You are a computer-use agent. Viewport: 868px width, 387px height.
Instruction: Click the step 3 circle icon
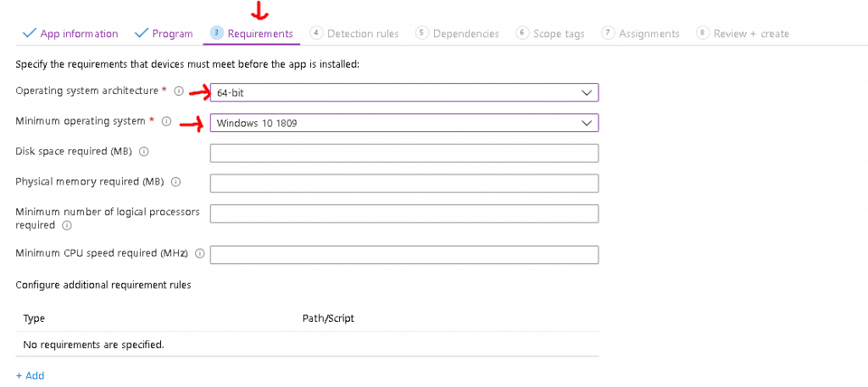pyautogui.click(x=217, y=33)
